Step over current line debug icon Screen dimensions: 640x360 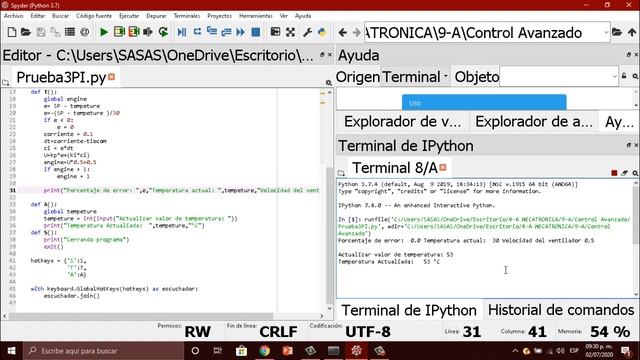[x=197, y=32]
